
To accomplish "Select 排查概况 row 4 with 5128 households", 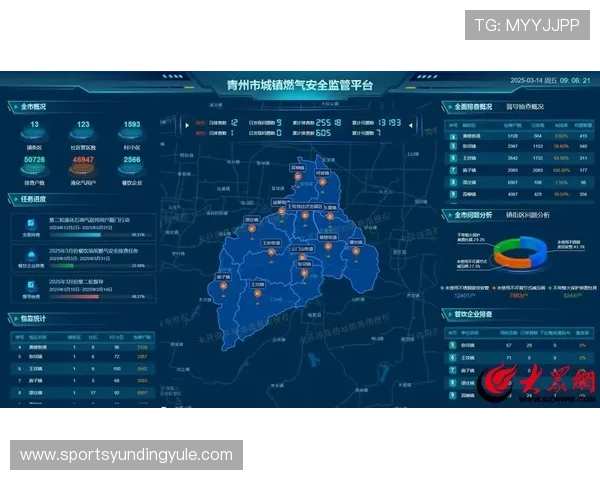I will point(519,136).
